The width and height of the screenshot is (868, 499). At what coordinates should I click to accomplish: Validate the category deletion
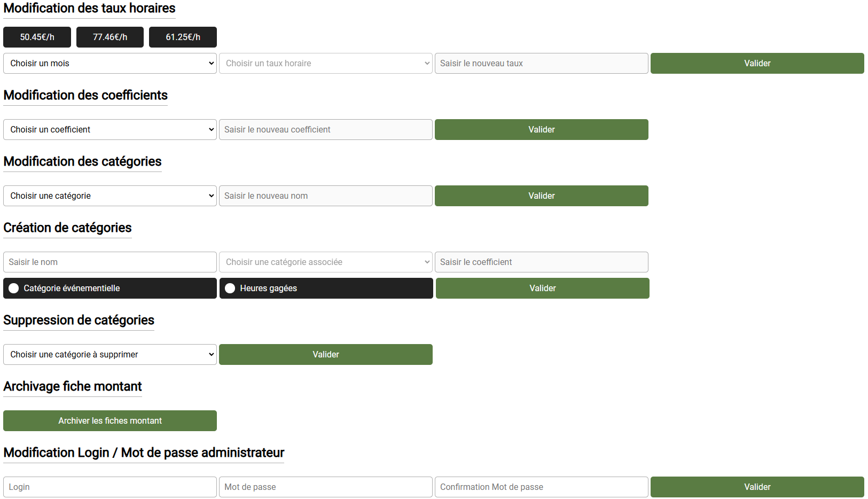tap(325, 354)
